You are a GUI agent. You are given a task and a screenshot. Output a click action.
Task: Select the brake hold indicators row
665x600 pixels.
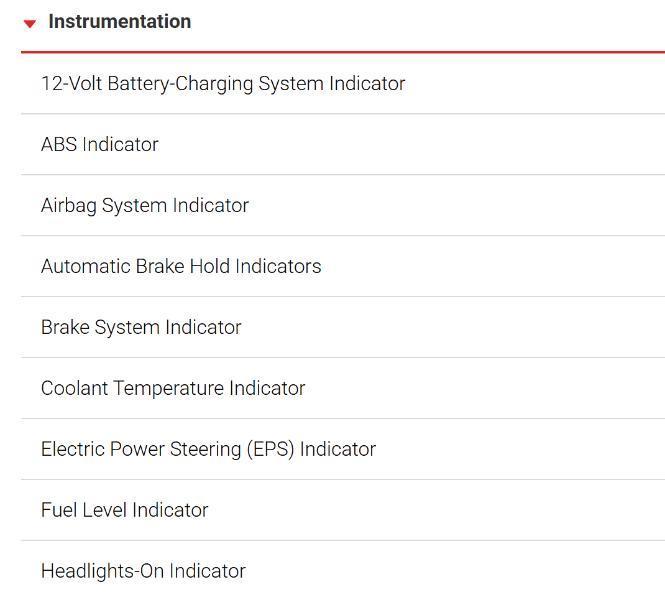181,267
